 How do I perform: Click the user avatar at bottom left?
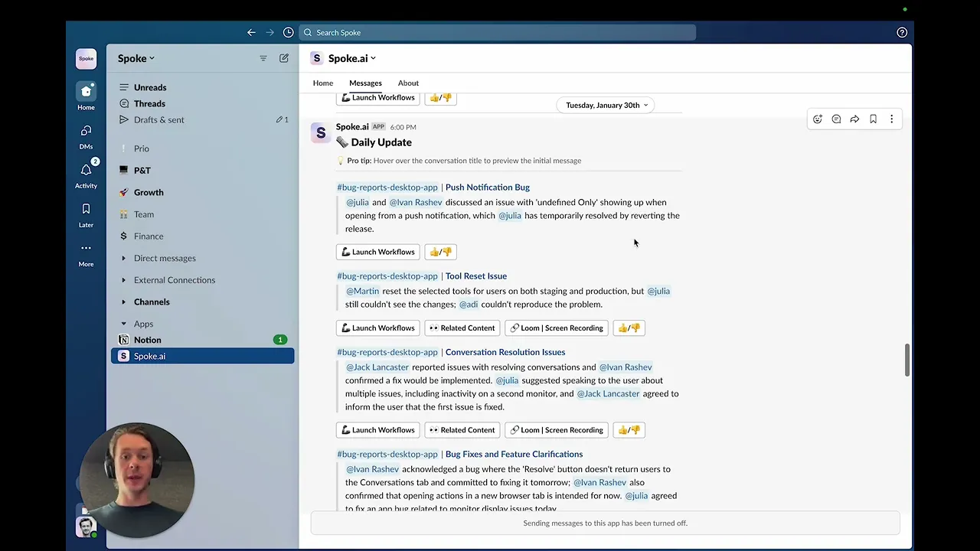pyautogui.click(x=86, y=527)
